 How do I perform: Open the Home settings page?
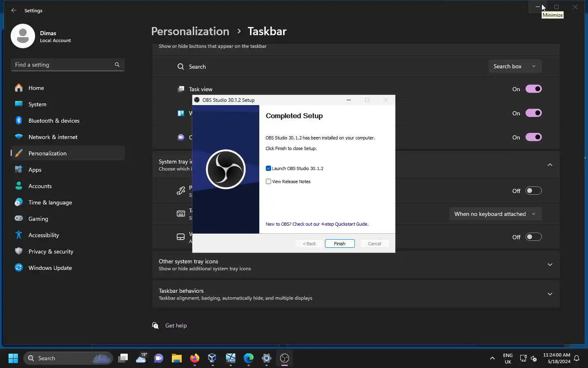[x=68, y=88]
